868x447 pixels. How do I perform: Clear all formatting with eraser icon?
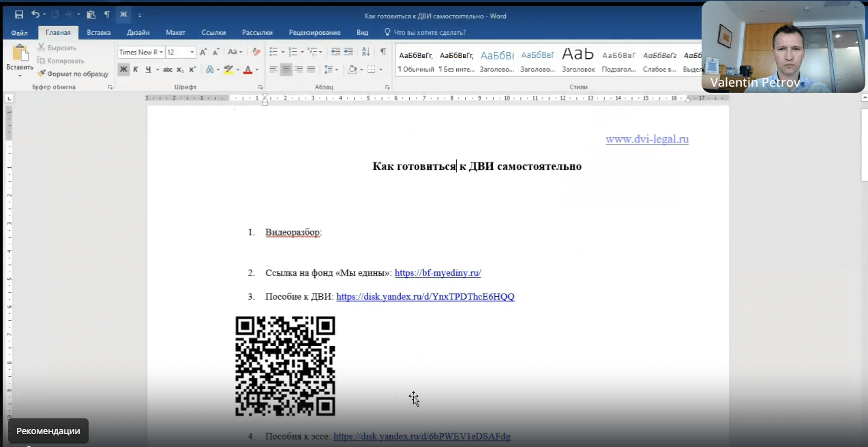(x=256, y=52)
